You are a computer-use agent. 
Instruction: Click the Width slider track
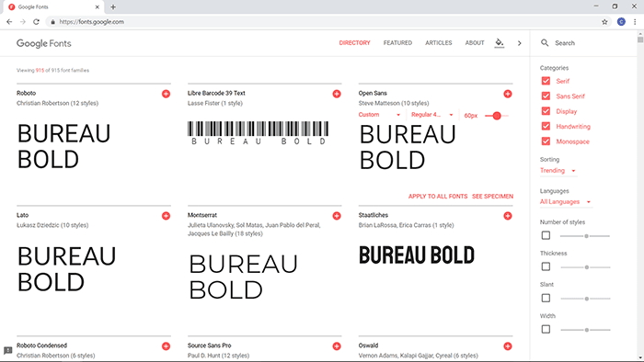(585, 330)
